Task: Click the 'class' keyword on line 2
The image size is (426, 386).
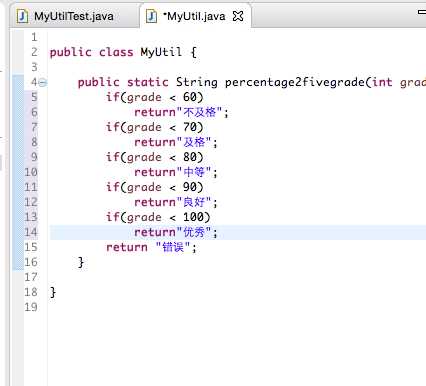Action: [116, 52]
